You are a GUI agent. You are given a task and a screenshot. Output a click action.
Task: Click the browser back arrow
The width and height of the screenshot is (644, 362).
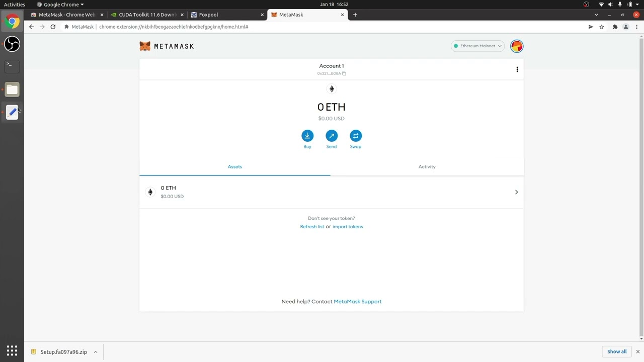coord(31,27)
